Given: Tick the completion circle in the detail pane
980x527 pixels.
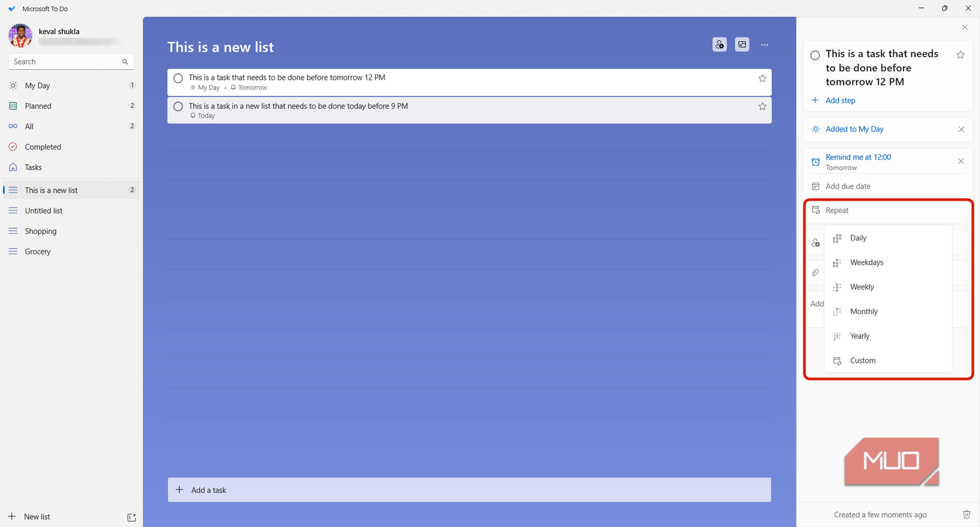Looking at the screenshot, I should coord(815,56).
